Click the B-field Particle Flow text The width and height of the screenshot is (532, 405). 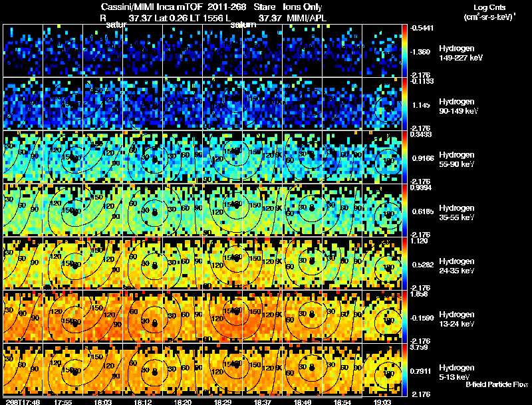pyautogui.click(x=497, y=384)
